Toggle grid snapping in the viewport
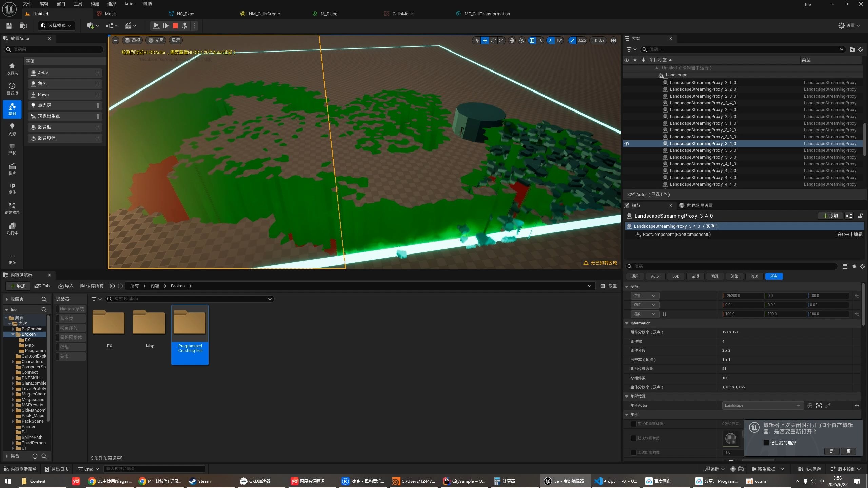The height and width of the screenshot is (488, 868). click(532, 40)
